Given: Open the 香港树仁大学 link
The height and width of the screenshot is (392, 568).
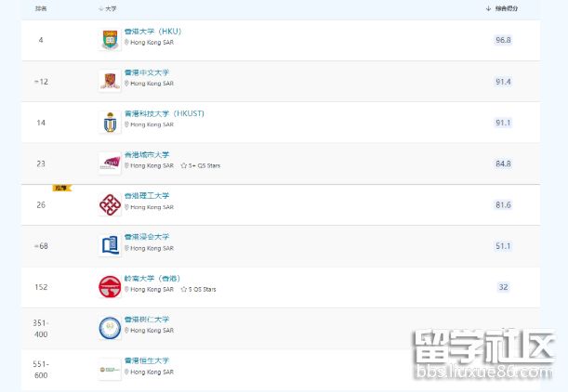Looking at the screenshot, I should pyautogui.click(x=147, y=320).
